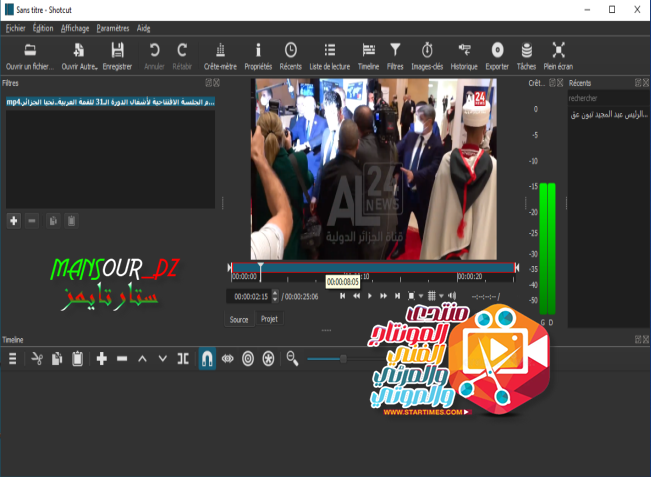Image resolution: width=651 pixels, height=477 pixels.
Task: Switch to Plein écran mode
Action: [558, 56]
